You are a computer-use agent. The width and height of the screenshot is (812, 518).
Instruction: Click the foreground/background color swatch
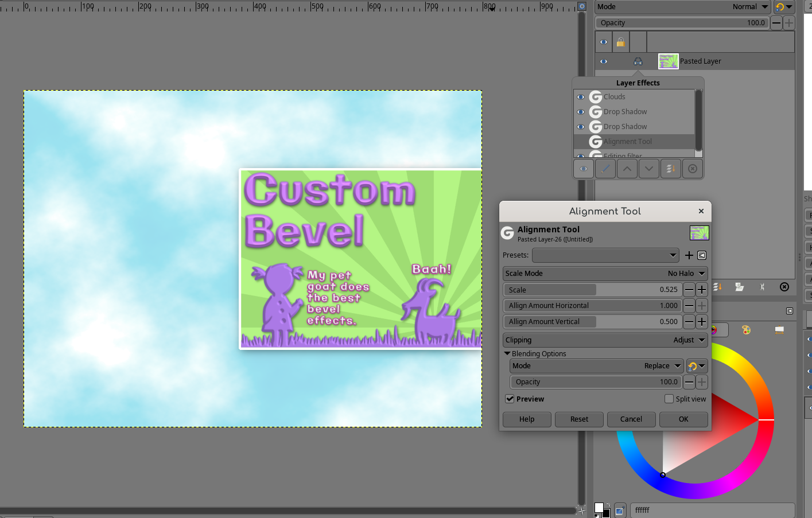(x=602, y=509)
